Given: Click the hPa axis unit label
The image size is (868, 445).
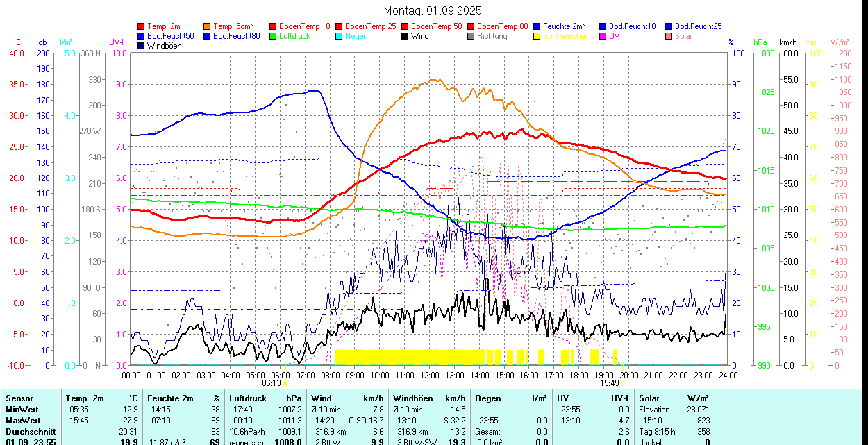Looking at the screenshot, I should 760,42.
